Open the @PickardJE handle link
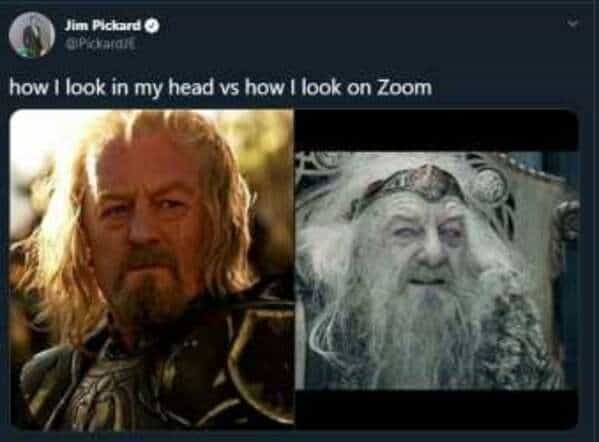 [x=99, y=44]
